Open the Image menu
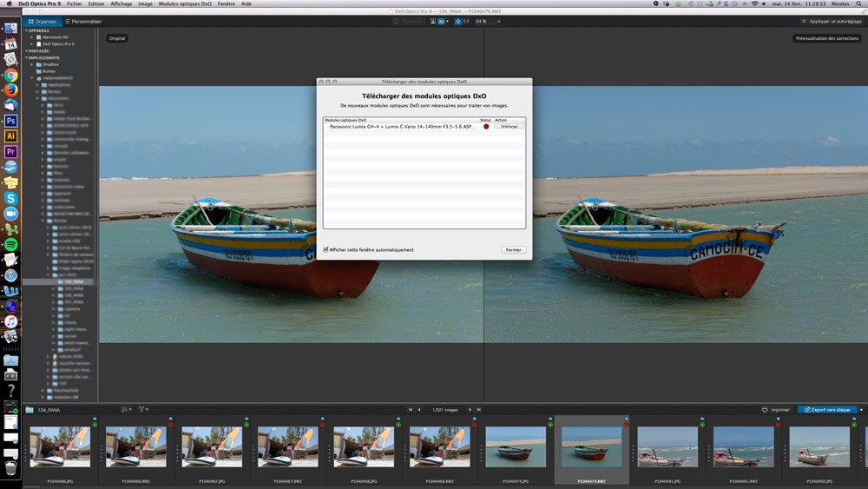This screenshot has width=868, height=489. pyautogui.click(x=145, y=3)
